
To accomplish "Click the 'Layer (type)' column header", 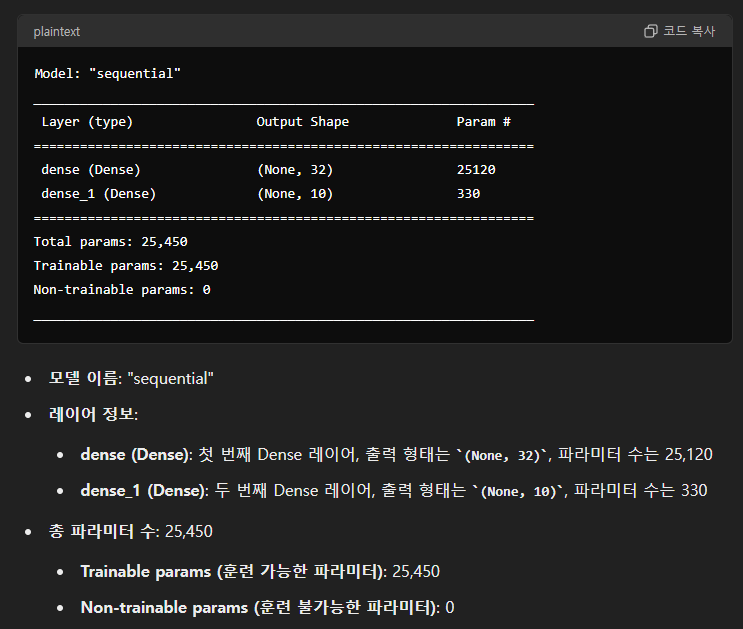I will [87, 122].
